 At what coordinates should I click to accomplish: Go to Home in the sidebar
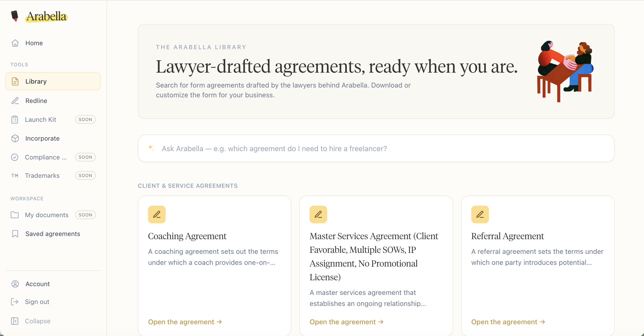tap(53, 43)
